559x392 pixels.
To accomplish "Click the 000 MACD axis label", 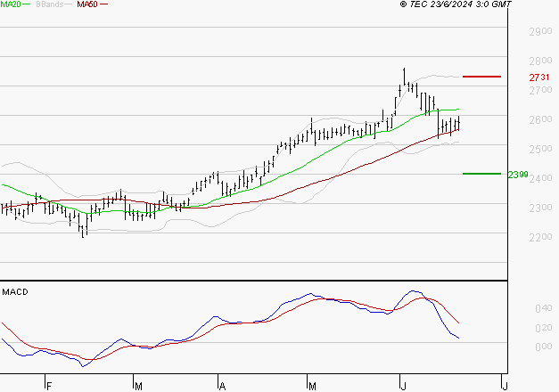I will click(x=544, y=347).
